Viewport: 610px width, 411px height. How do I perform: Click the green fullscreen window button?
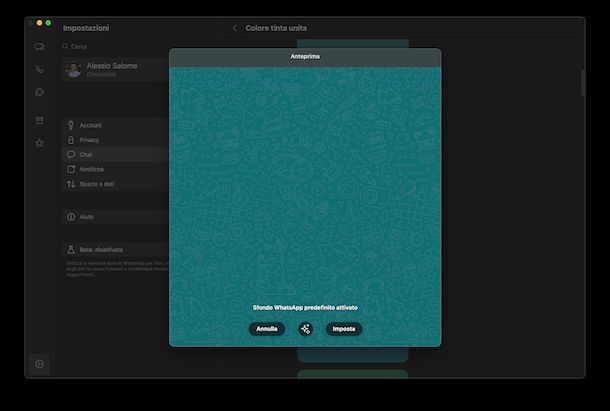tap(48, 23)
